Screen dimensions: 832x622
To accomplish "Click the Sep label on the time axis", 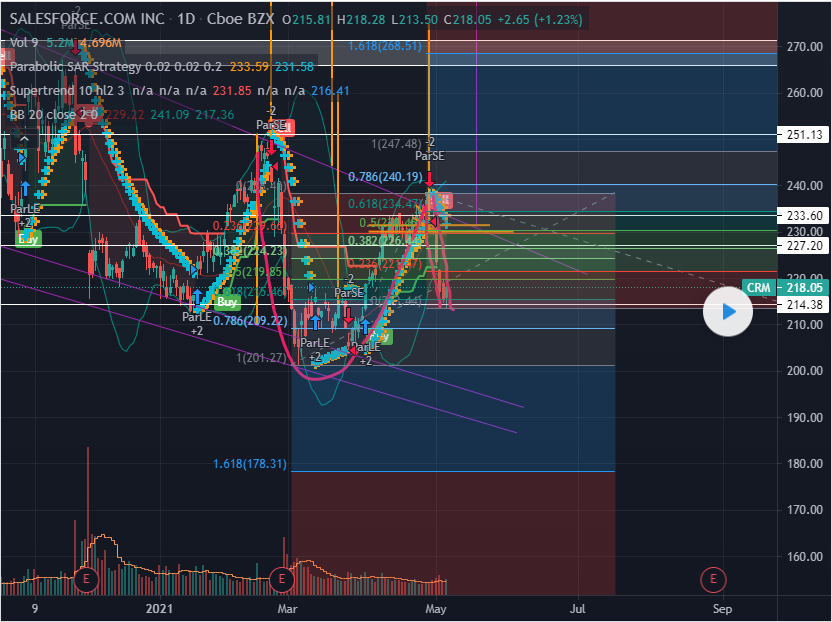I will point(722,608).
